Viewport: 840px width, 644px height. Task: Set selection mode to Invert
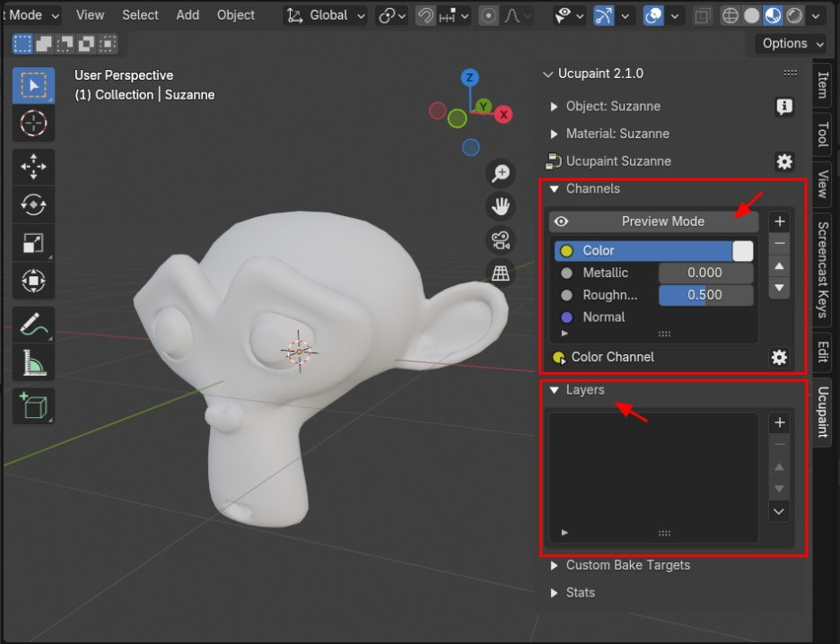(x=86, y=43)
